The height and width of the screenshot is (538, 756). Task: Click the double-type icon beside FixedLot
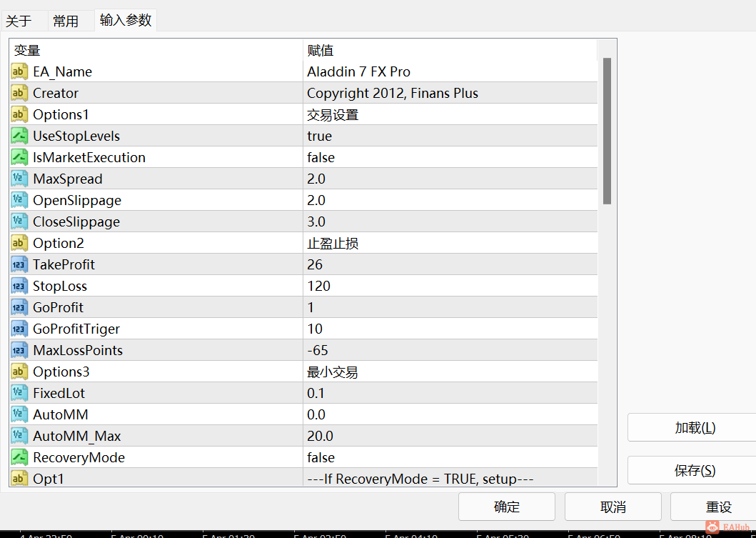pos(19,393)
